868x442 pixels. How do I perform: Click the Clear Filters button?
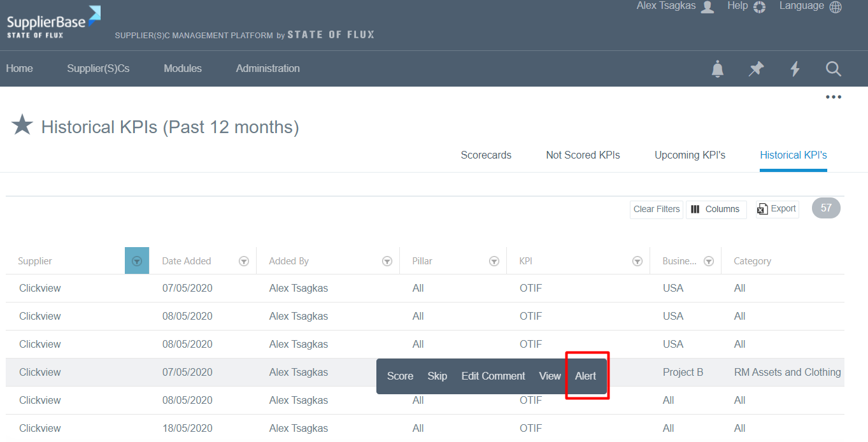[x=657, y=209]
